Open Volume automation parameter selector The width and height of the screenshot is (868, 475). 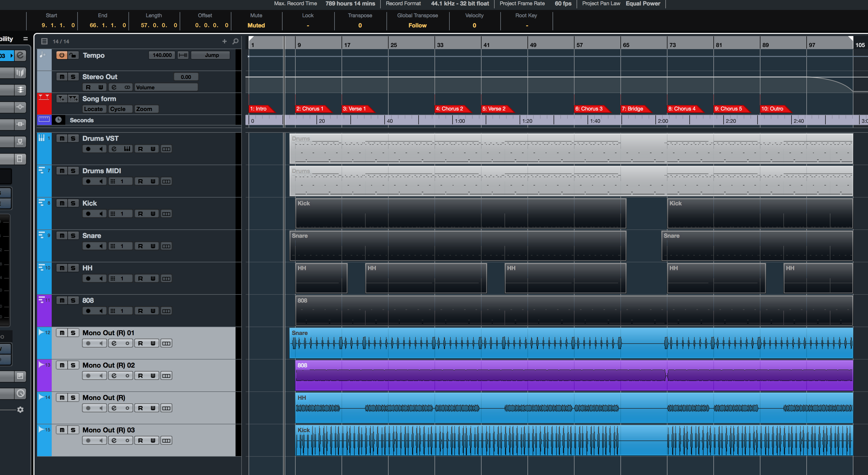166,87
